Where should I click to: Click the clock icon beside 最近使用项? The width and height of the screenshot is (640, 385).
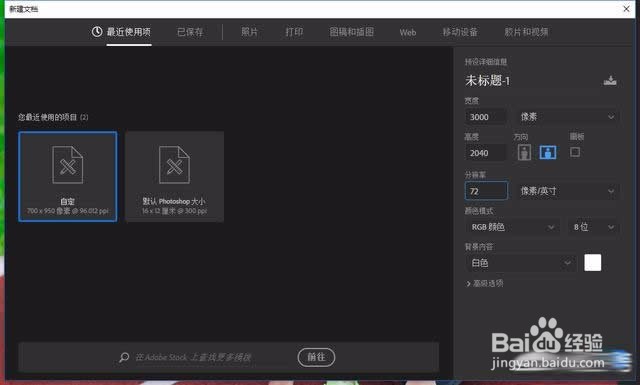coord(97,31)
